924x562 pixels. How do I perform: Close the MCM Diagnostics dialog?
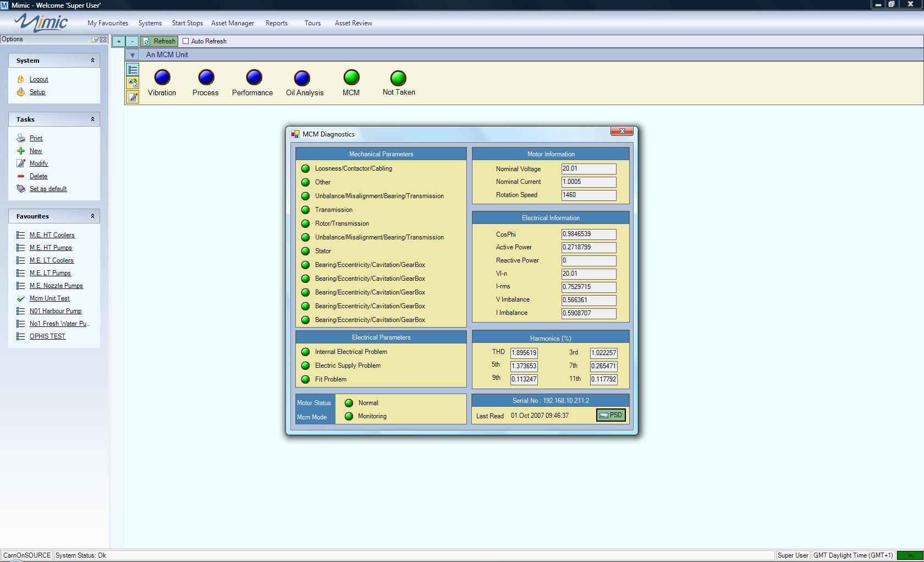click(622, 131)
